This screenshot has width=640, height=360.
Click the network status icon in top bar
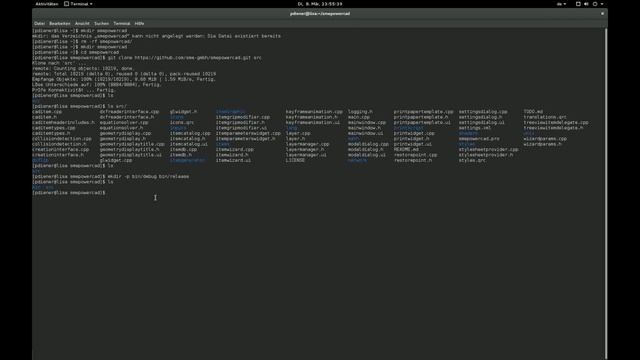pyautogui.click(x=578, y=4)
